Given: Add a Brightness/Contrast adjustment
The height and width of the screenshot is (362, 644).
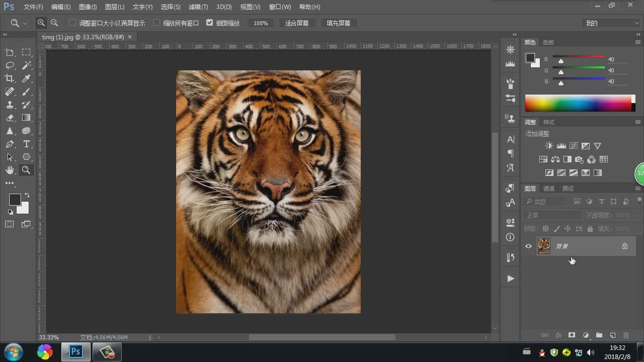Looking at the screenshot, I should pos(549,146).
